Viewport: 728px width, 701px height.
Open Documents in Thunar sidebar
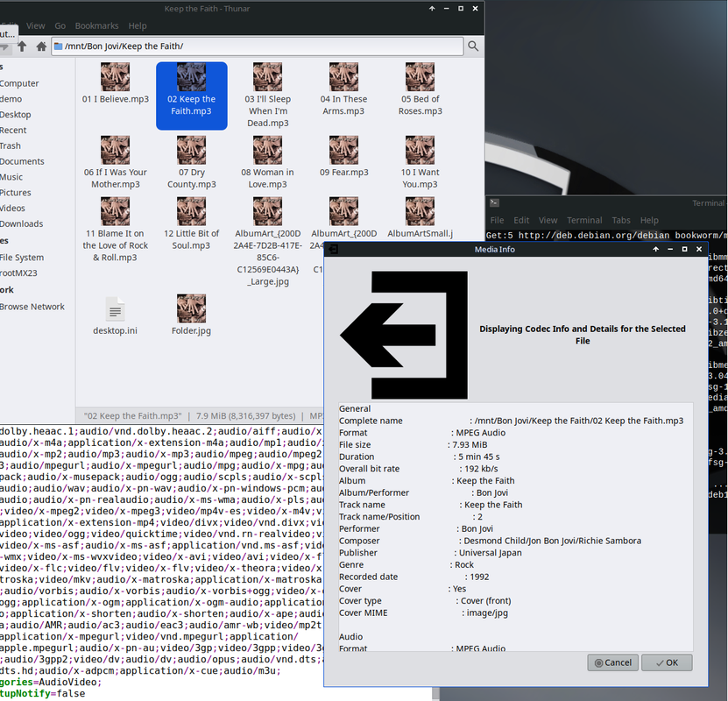click(22, 161)
